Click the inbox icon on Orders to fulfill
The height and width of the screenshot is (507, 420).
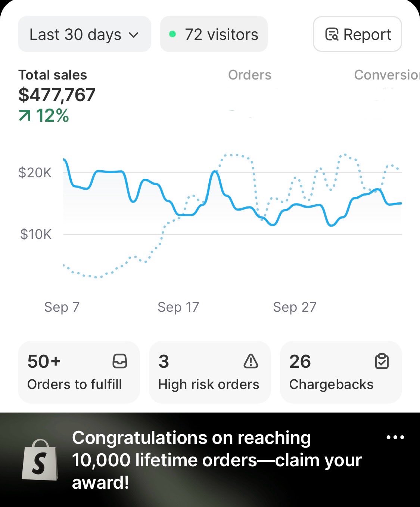click(120, 361)
